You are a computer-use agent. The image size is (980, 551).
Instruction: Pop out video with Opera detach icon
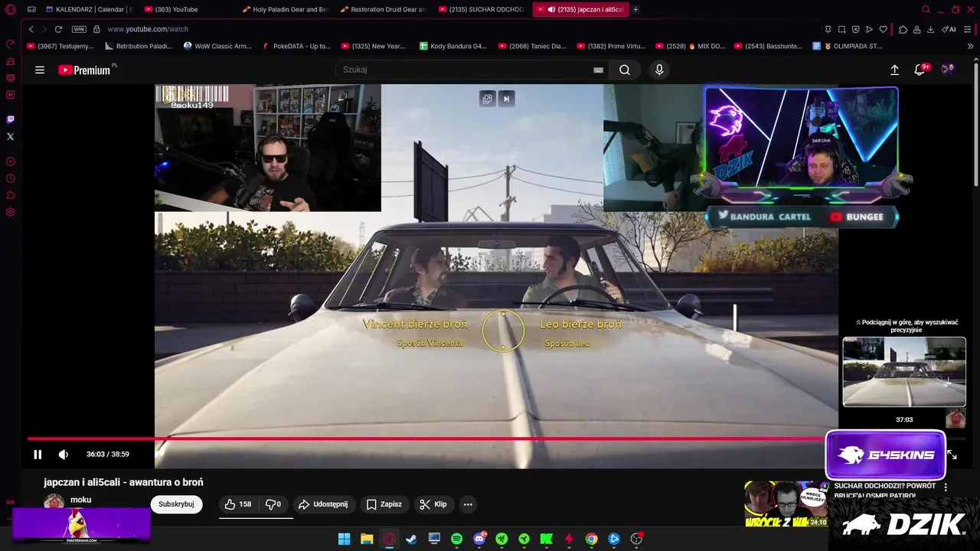click(x=487, y=99)
